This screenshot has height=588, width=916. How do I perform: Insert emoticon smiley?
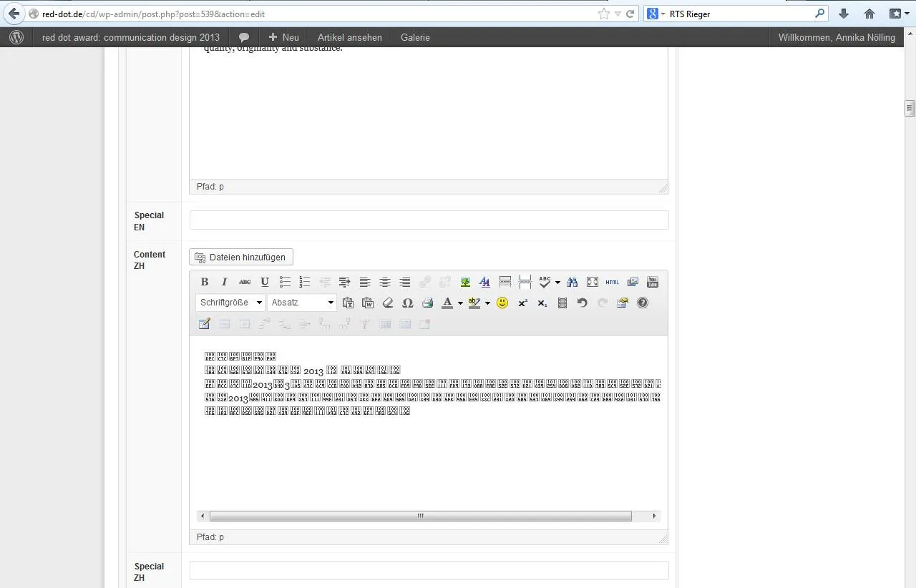pos(502,303)
